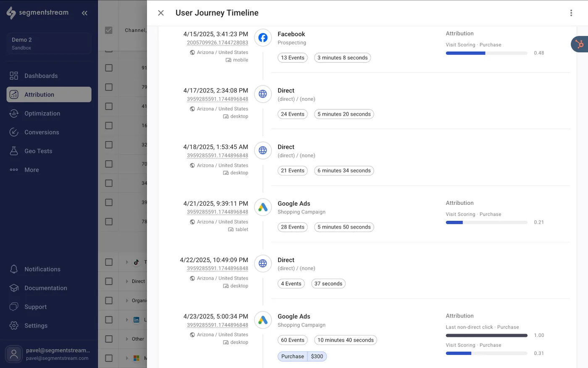The height and width of the screenshot is (368, 588).
Task: Check the checkbox next to the Direct channel row
Action: [x=108, y=281]
